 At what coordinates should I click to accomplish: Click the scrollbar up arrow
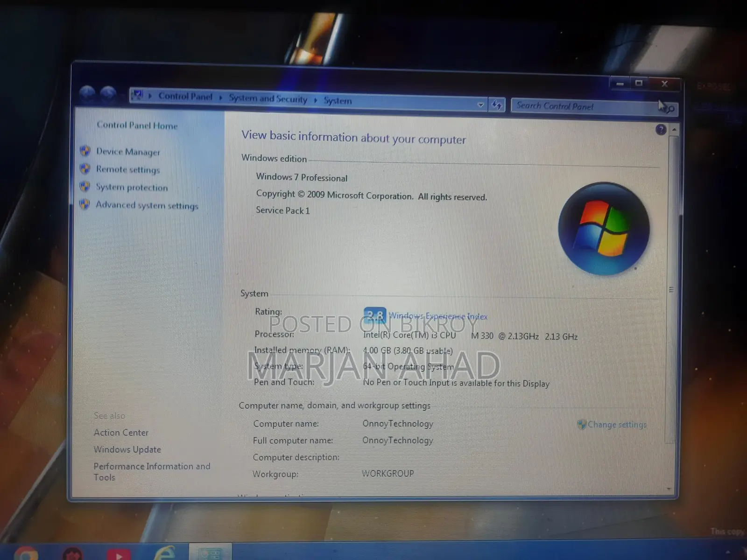pos(674,129)
